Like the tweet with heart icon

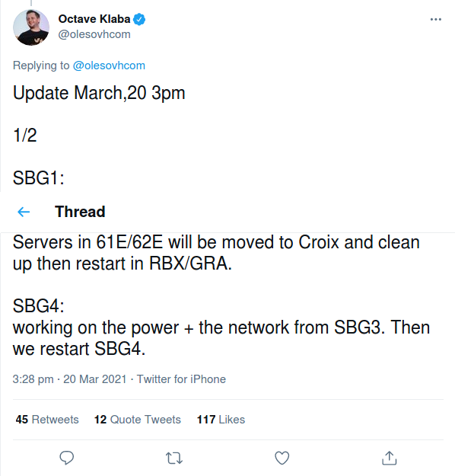(x=282, y=458)
